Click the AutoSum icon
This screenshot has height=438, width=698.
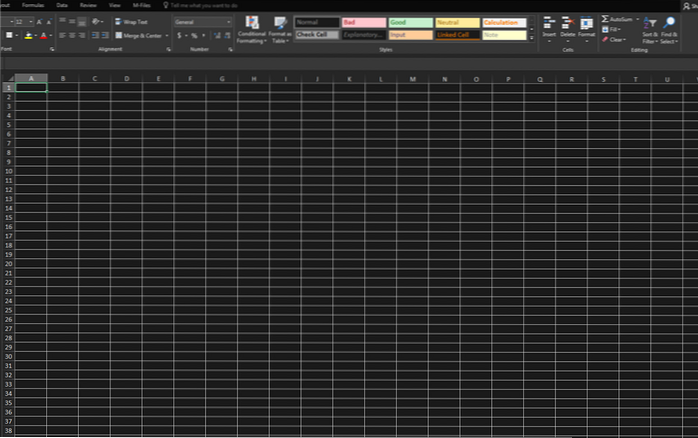click(605, 19)
